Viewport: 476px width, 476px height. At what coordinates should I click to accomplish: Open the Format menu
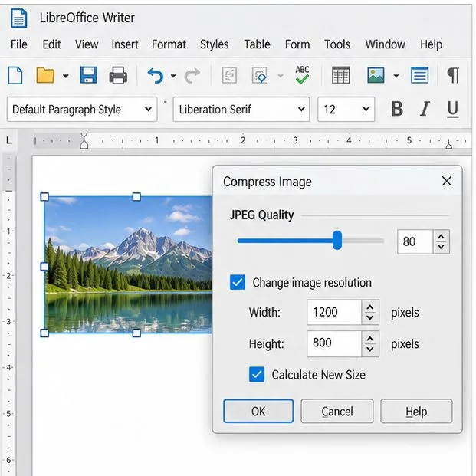pyautogui.click(x=169, y=44)
